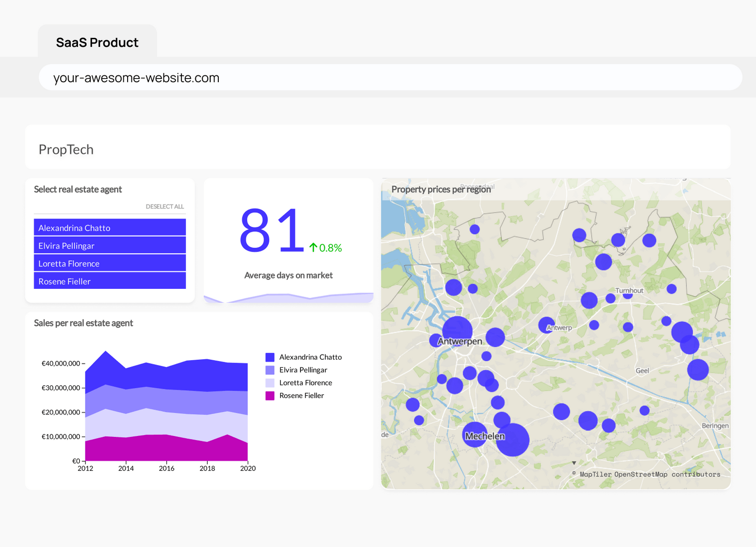756x547 pixels.
Task: Click the small bubble at top-left of the map
Action: [475, 229]
